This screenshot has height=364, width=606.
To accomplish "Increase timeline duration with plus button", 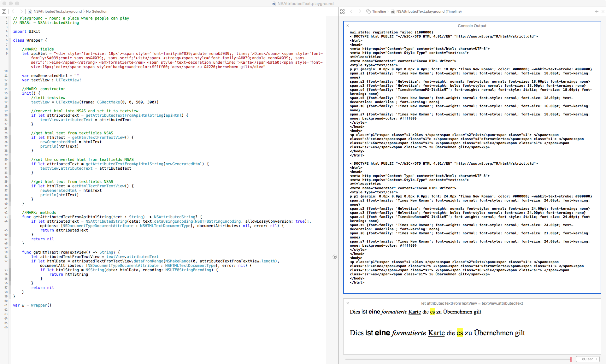I will pos(597,359).
